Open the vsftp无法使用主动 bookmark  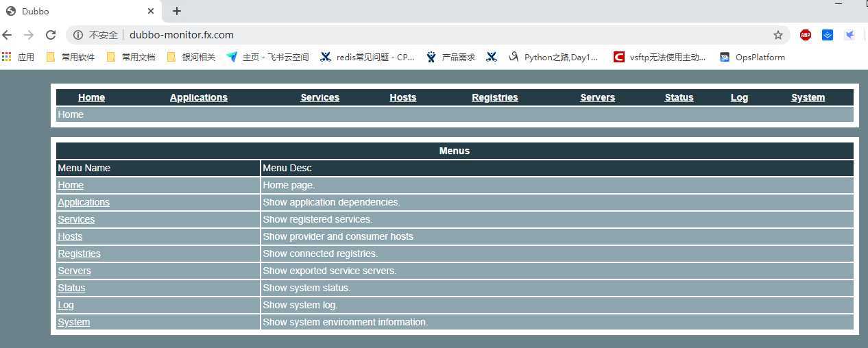[x=660, y=58]
